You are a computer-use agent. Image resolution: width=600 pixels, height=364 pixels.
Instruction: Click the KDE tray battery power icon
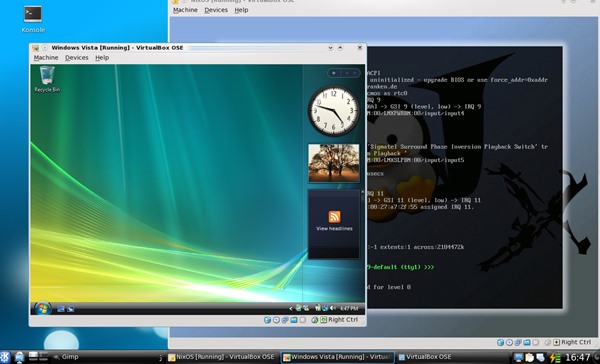554,357
